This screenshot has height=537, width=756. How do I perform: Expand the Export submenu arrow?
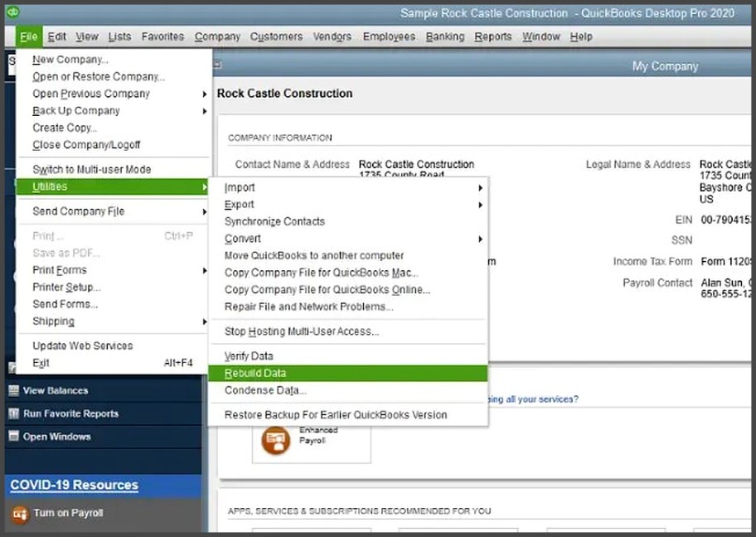(480, 205)
